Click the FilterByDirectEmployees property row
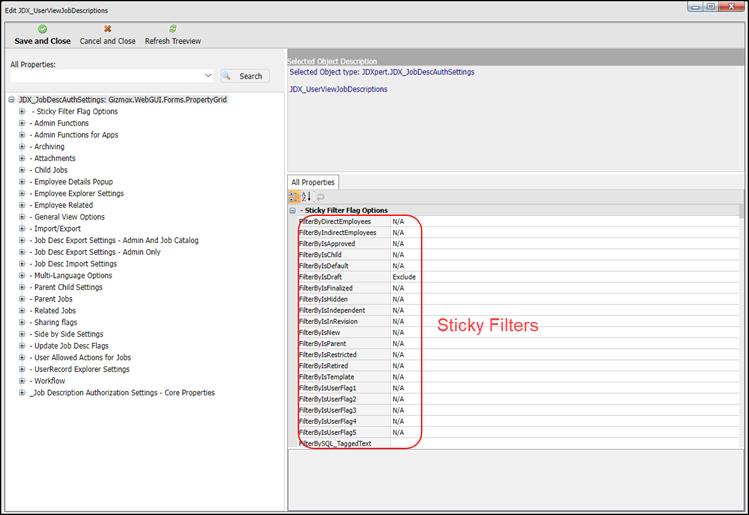This screenshot has height=515, width=749. [x=518, y=221]
